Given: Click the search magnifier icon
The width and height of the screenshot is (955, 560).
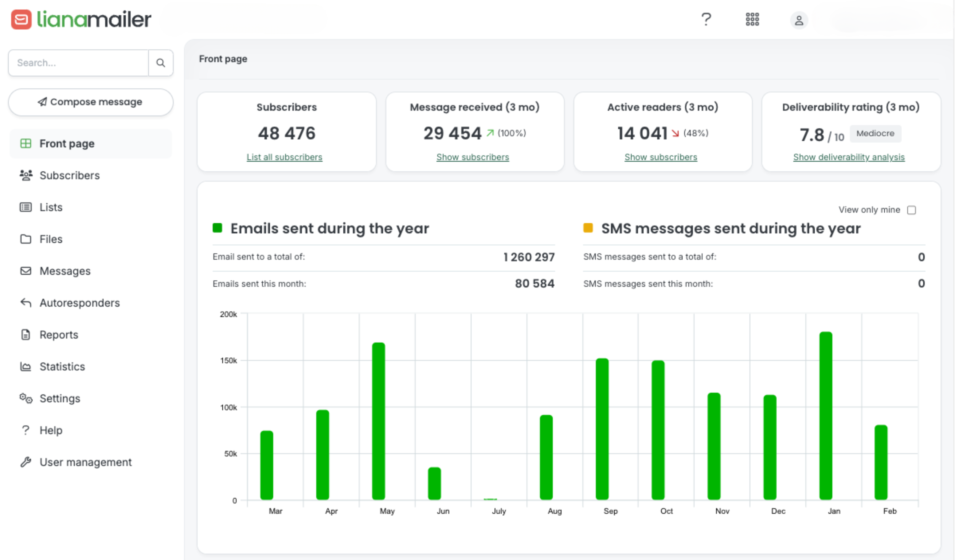Looking at the screenshot, I should click(160, 63).
